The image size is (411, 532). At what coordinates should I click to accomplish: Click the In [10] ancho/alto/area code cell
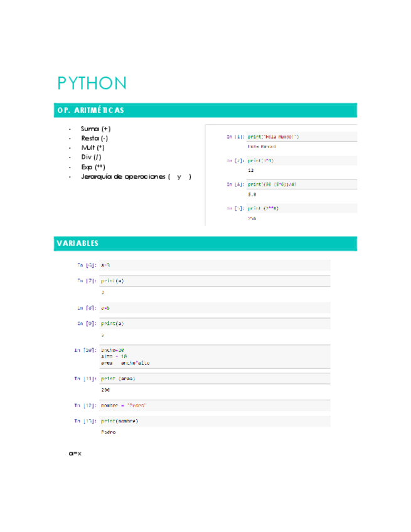coord(215,356)
